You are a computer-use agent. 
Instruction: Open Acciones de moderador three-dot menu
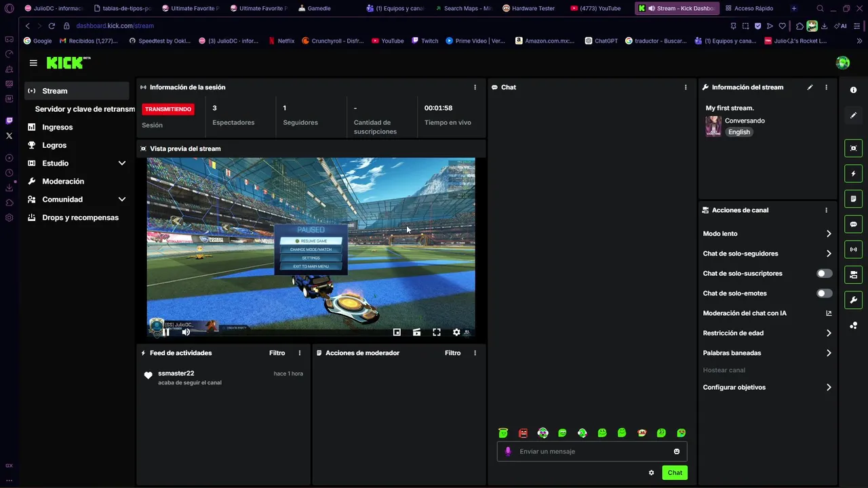[475, 353]
